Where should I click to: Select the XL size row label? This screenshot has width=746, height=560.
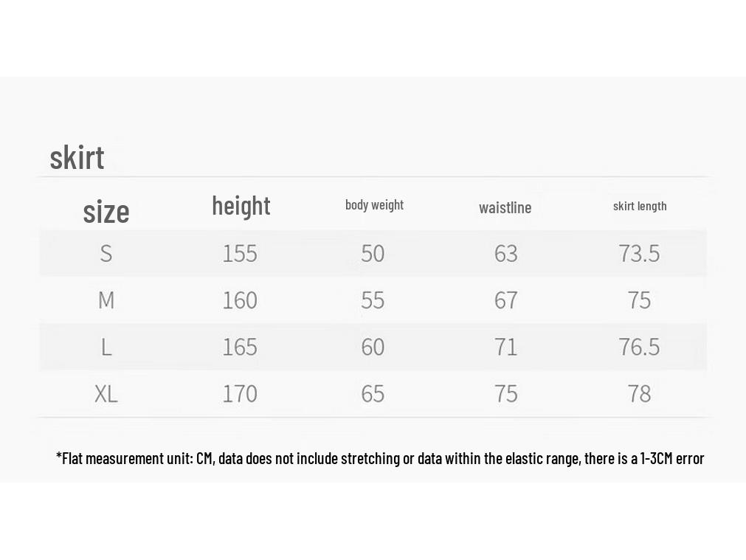(x=106, y=394)
